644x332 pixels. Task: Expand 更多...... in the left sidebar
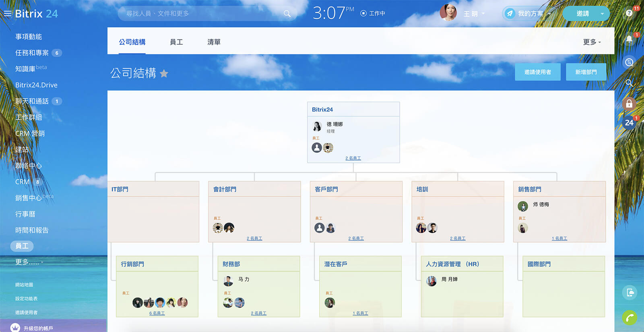tap(29, 262)
